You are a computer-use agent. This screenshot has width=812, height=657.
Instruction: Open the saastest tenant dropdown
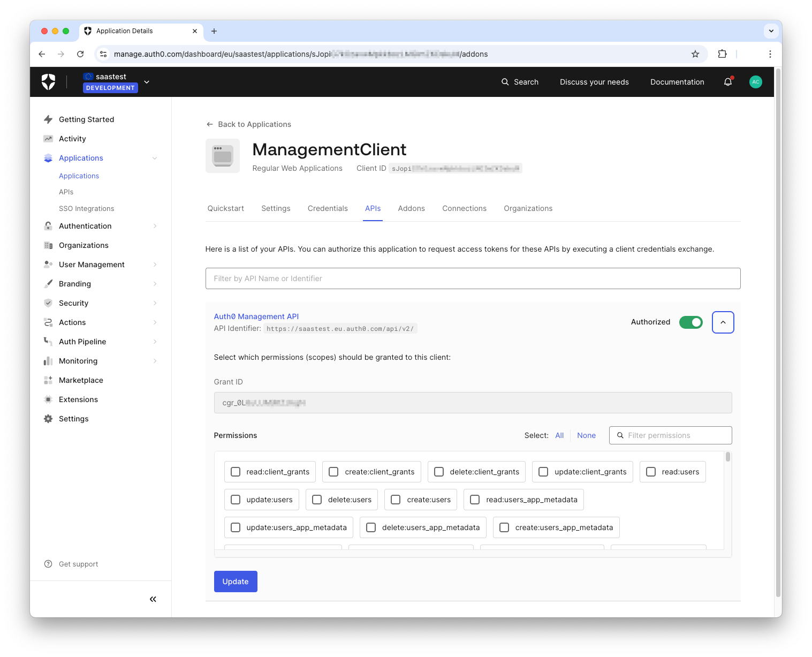tap(147, 82)
